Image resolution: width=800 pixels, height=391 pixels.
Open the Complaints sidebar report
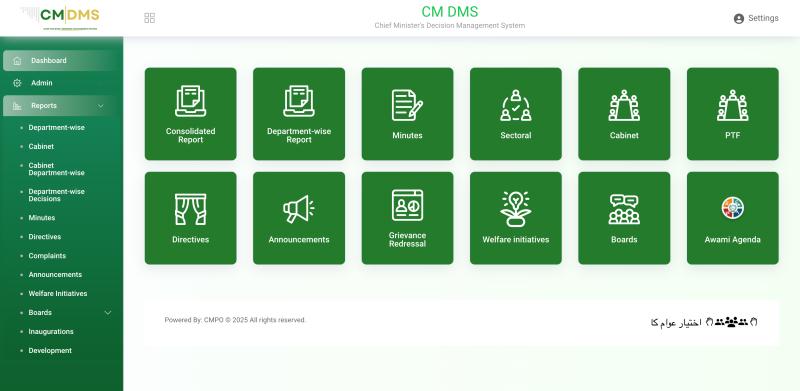47,256
